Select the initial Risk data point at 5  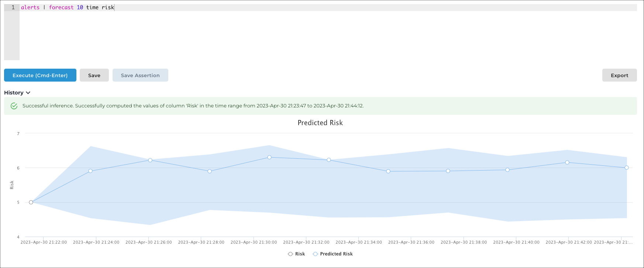pos(31,202)
